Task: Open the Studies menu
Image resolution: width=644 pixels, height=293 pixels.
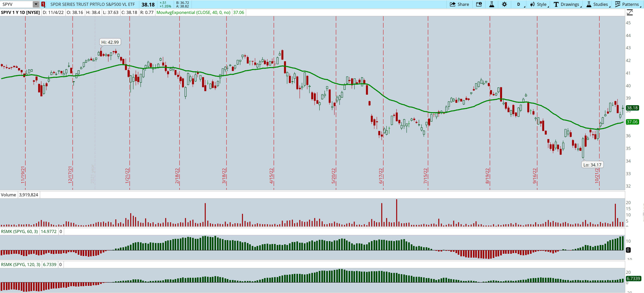Action: point(598,4)
